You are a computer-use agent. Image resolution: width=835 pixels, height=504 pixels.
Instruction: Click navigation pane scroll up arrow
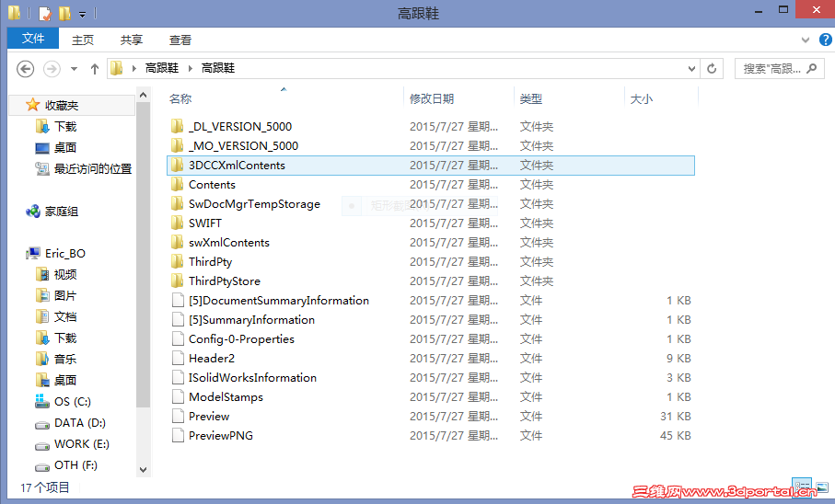point(143,96)
